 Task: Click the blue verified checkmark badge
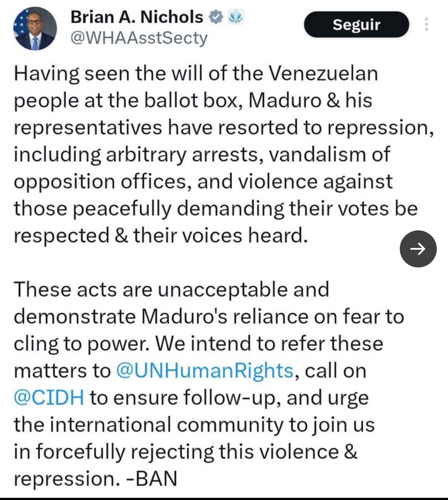point(216,17)
